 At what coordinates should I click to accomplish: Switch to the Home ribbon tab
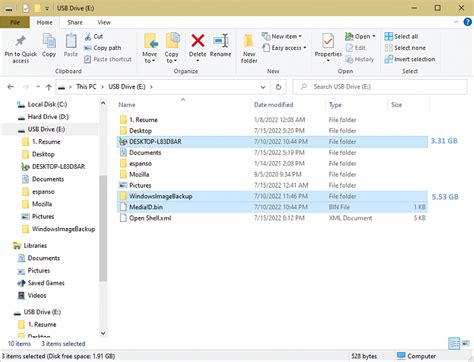[44, 22]
